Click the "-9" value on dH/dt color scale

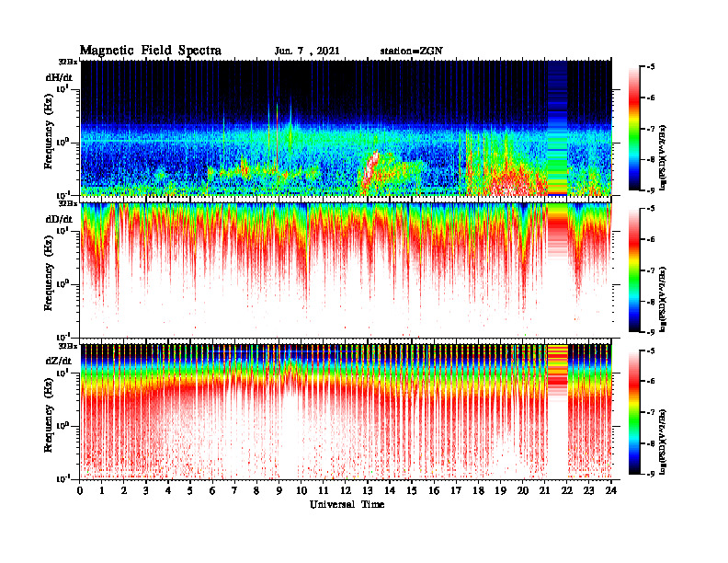650,190
